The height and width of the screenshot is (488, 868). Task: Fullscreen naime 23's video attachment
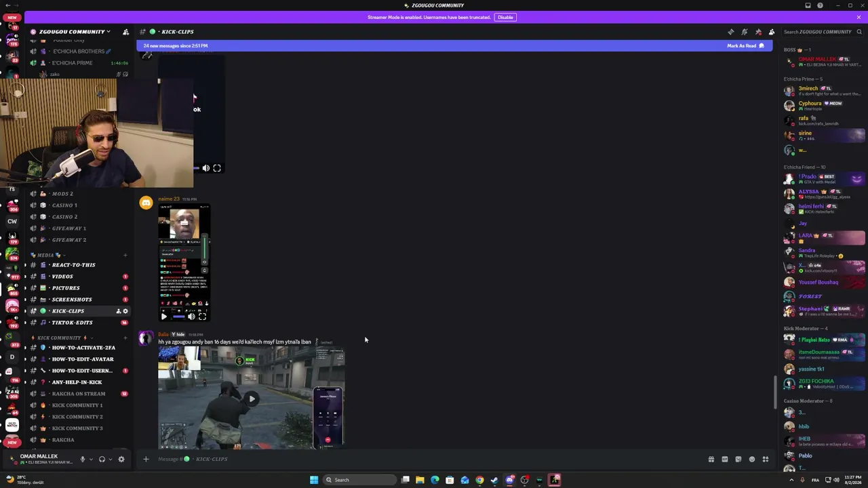[202, 317]
